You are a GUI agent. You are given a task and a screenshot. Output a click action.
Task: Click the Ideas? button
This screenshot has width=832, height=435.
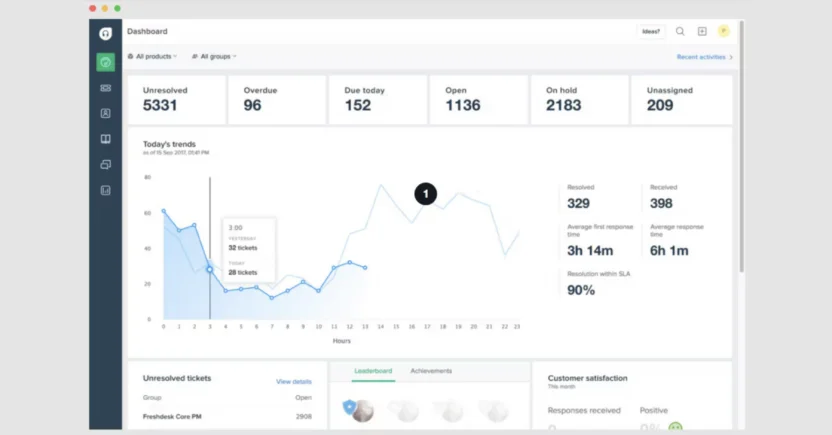click(651, 32)
